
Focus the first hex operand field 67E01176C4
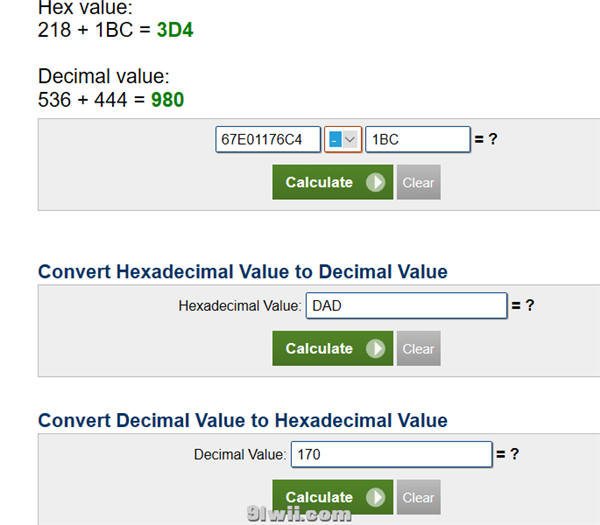click(268, 139)
